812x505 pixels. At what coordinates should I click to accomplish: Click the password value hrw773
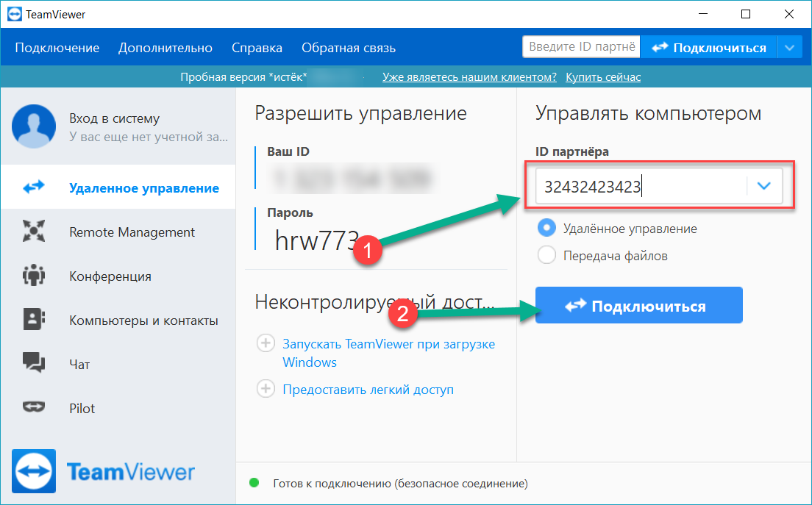pyautogui.click(x=317, y=240)
